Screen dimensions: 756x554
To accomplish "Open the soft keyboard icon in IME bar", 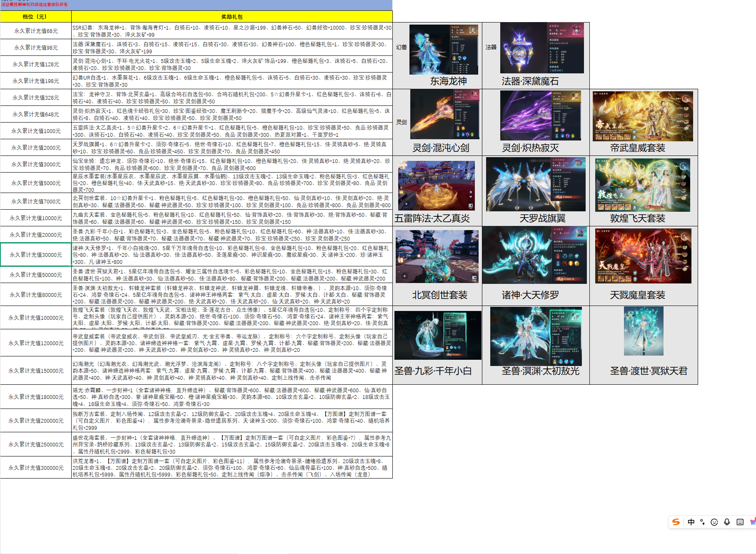I will coord(740,522).
